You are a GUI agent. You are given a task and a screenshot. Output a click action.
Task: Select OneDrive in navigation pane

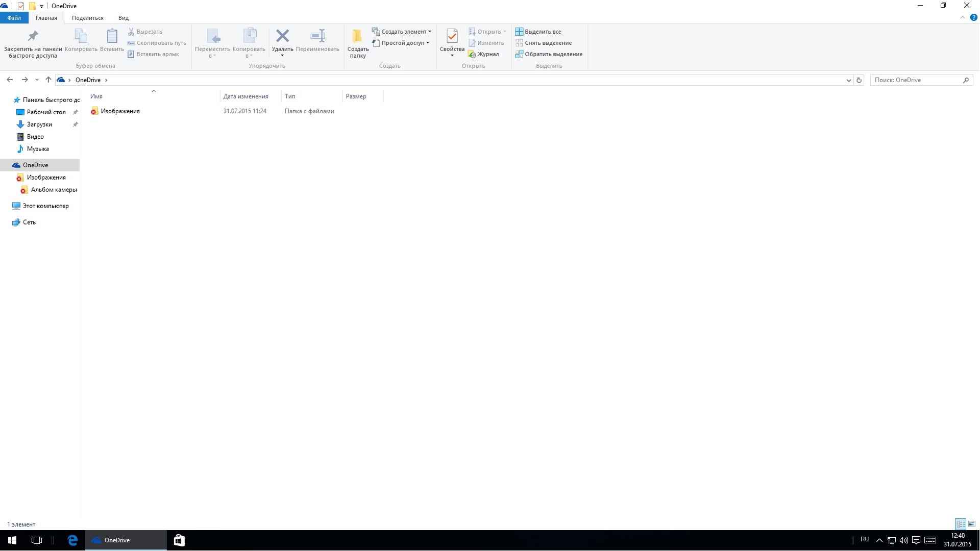[40, 165]
